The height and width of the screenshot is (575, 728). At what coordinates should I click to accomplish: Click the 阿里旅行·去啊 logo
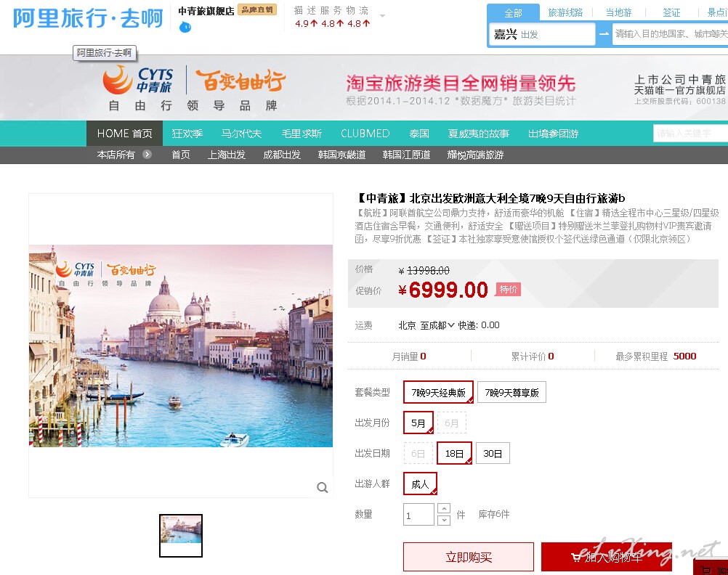[88, 19]
